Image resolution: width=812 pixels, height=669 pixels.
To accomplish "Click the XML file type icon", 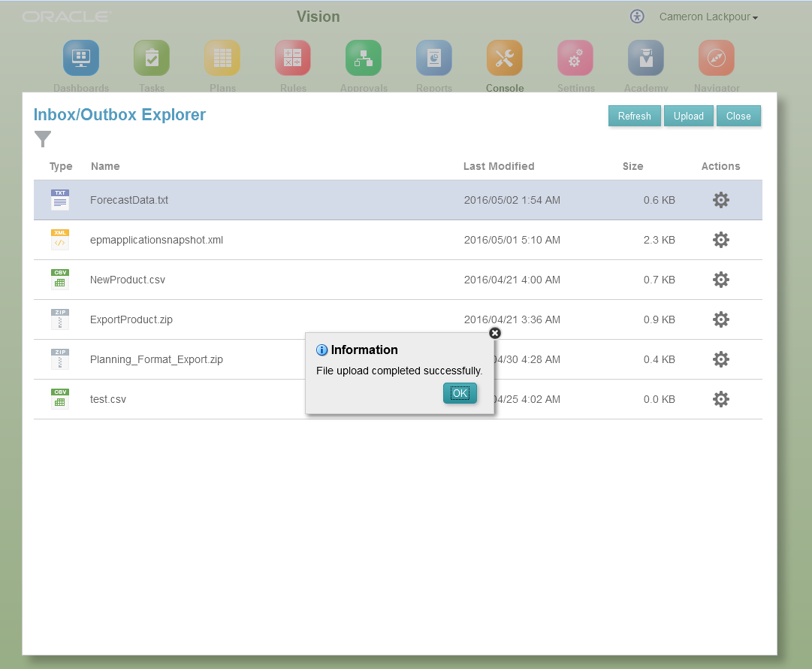I will (60, 239).
